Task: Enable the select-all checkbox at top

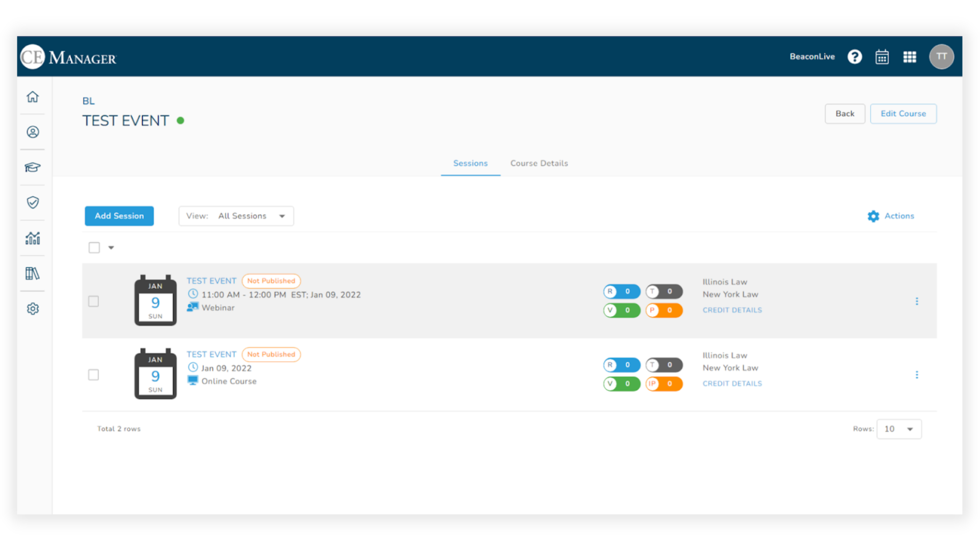Action: [94, 247]
